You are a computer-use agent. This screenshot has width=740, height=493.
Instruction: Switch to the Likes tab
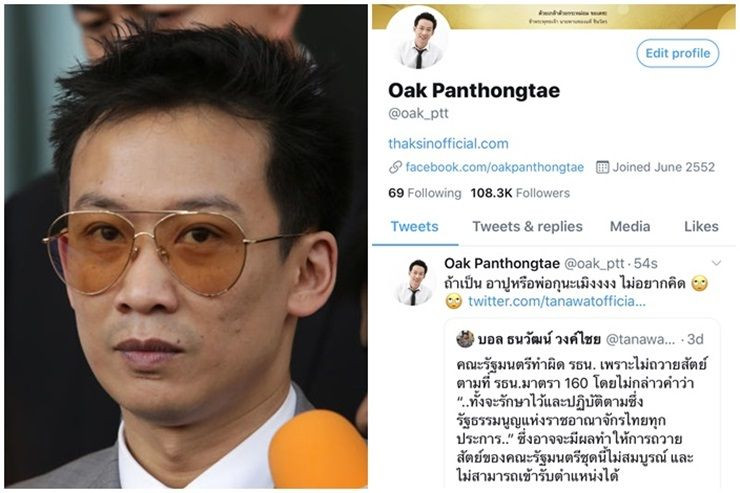tap(701, 226)
